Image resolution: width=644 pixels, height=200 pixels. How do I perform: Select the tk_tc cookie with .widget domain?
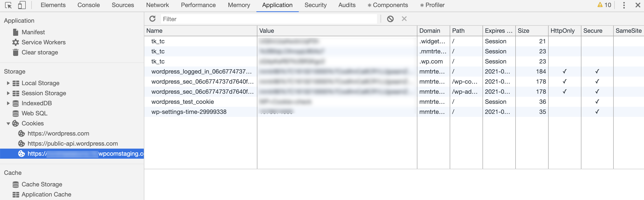[394, 41]
